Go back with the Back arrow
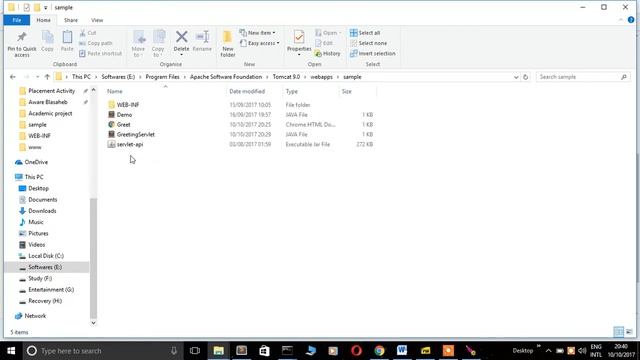The height and width of the screenshot is (360, 640). 13,77
